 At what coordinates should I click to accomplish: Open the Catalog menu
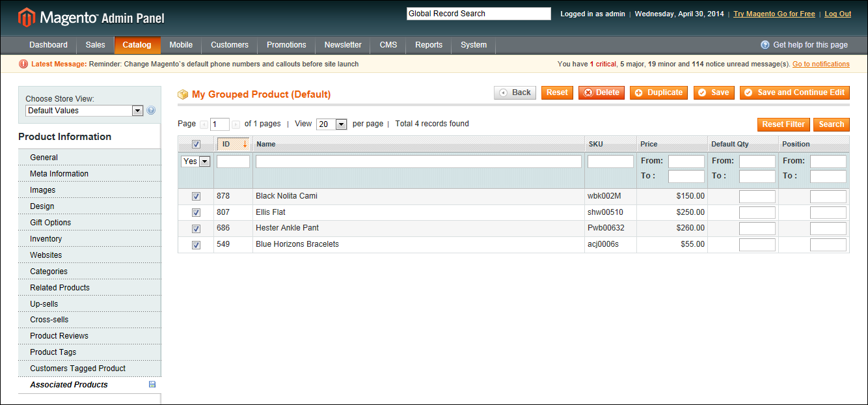pyautogui.click(x=137, y=45)
